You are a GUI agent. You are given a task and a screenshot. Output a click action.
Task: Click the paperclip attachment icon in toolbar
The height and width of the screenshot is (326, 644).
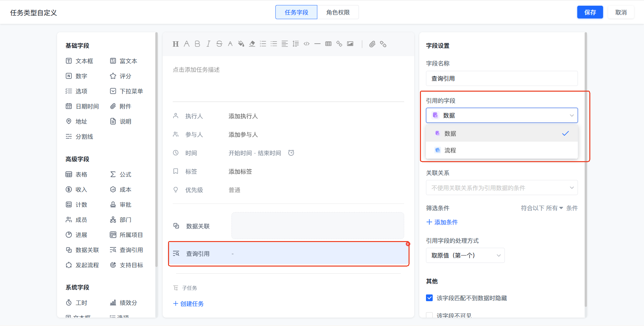[372, 44]
